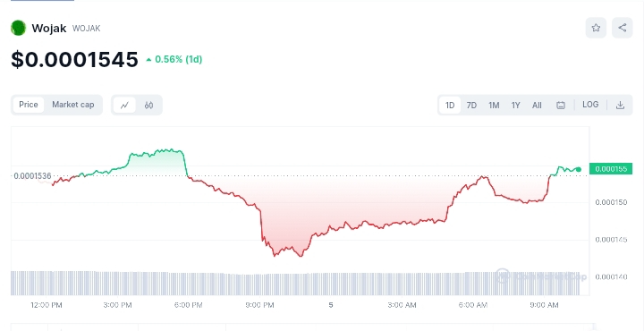Open the share icon button
Screen dimensions: 644x331
(x=623, y=28)
